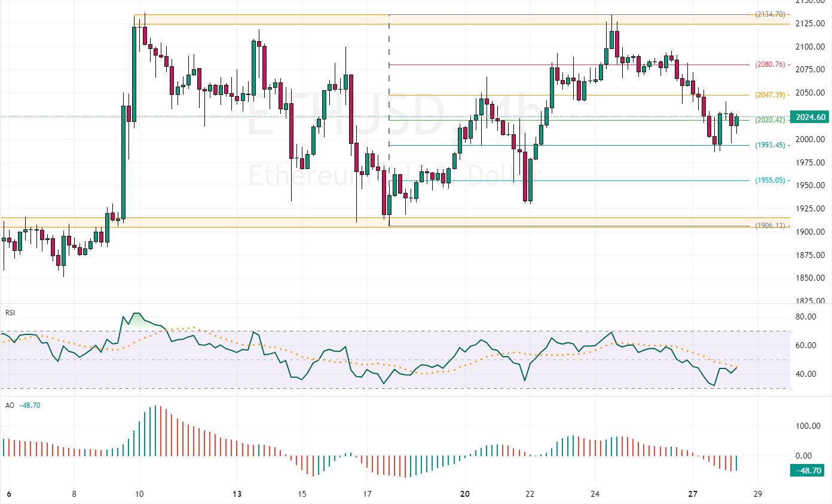Viewport: 832px width, 504px height.
Task: Click date 8 on the time axis
Action: pos(74,494)
